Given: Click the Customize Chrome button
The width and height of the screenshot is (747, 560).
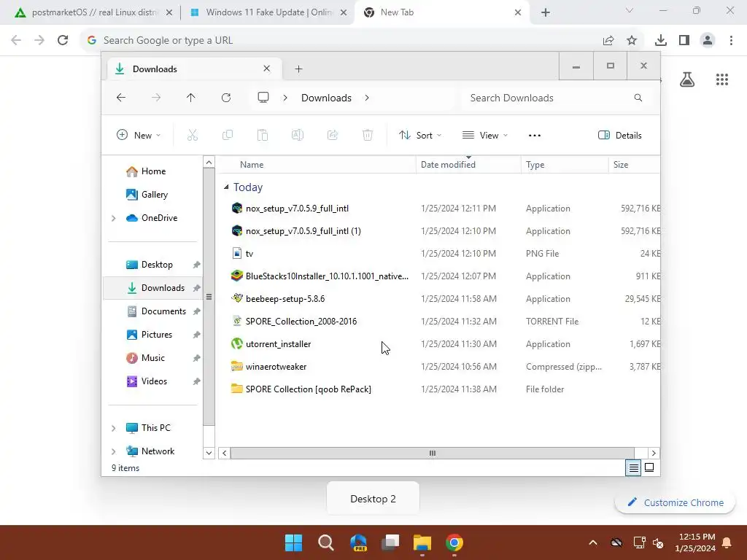Looking at the screenshot, I should [x=675, y=502].
